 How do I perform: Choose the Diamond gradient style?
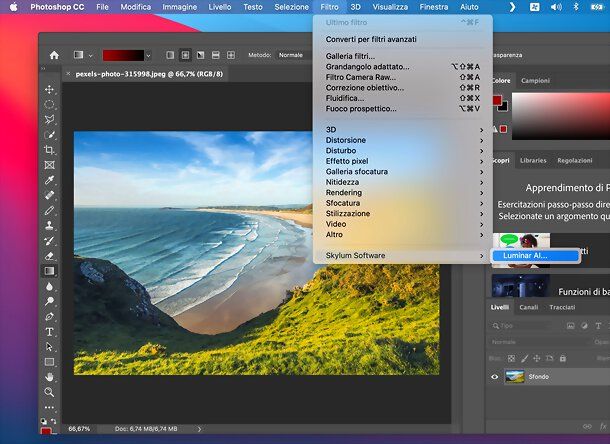(231, 55)
